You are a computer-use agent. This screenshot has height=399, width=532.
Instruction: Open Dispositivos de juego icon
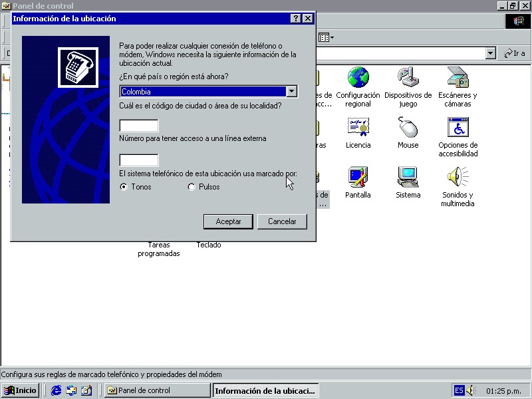pos(408,87)
